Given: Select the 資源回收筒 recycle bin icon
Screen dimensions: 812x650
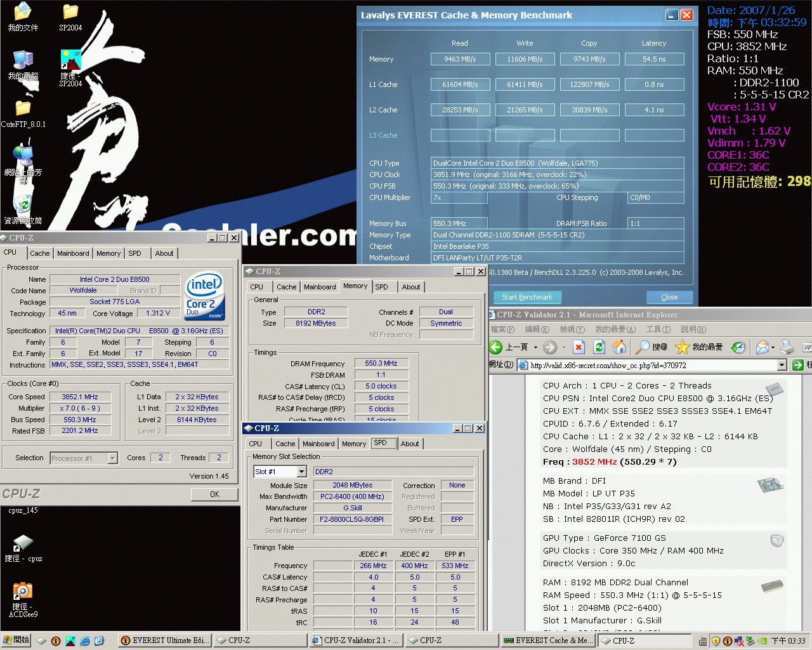Looking at the screenshot, I should point(23,211).
